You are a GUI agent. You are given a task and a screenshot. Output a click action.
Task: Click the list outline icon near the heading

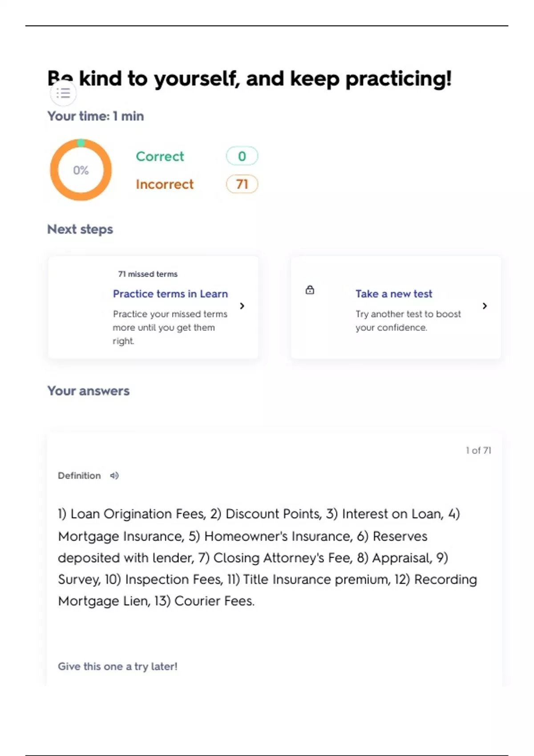pos(63,93)
